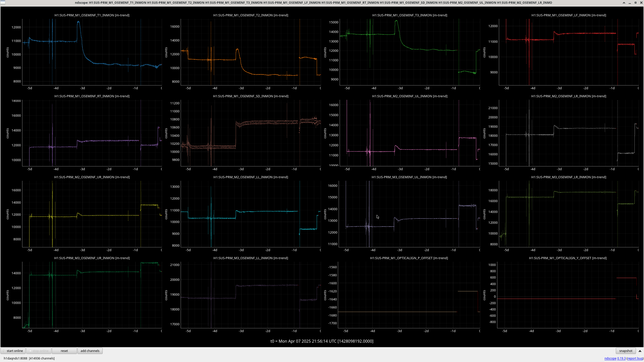Click the peak in T1_INMON blue trace

(78, 22)
